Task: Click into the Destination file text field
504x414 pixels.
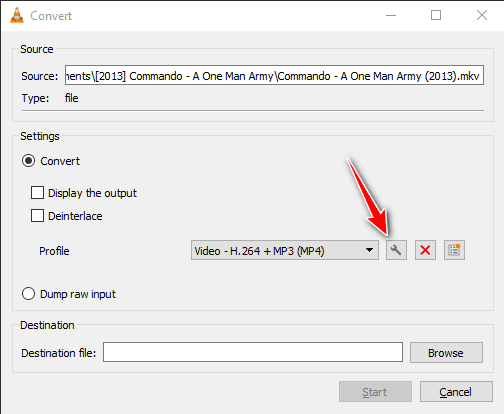Action: [253, 352]
